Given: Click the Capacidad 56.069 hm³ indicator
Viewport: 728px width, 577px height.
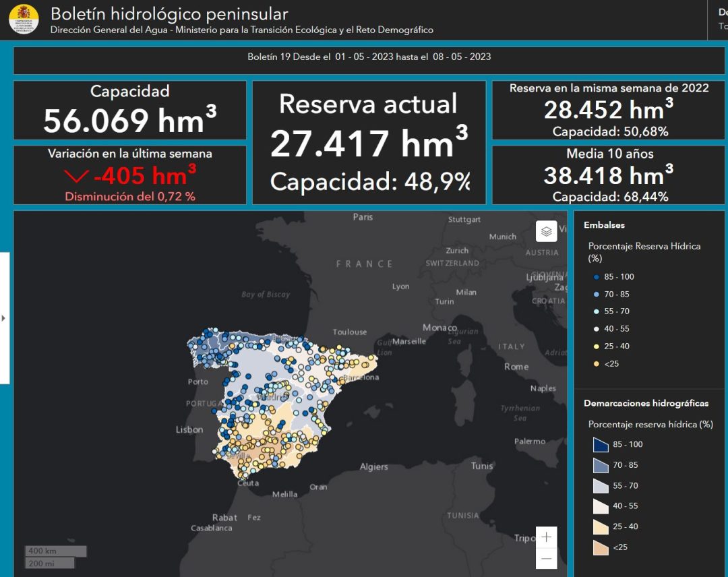Looking at the screenshot, I should pyautogui.click(x=130, y=111).
